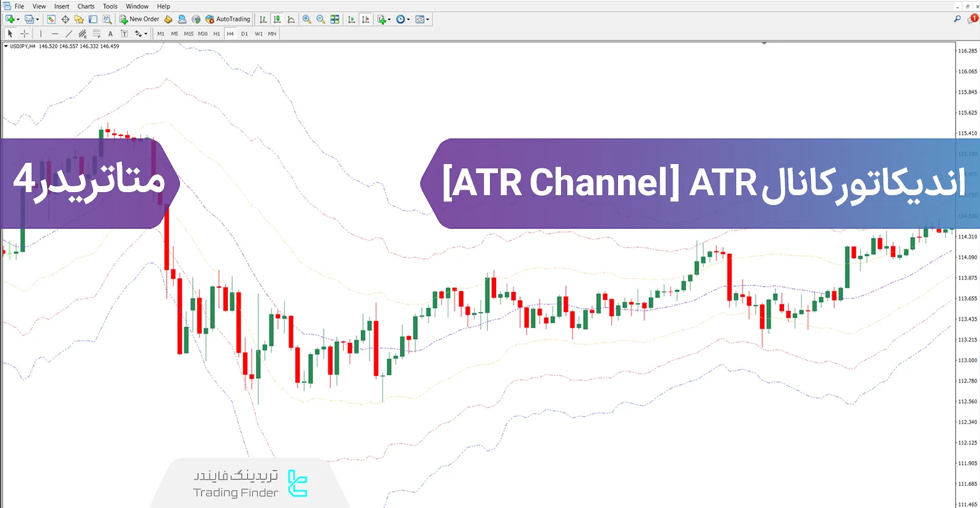980x508 pixels.
Task: Select the cursor arrow tool
Action: pyautogui.click(x=10, y=34)
